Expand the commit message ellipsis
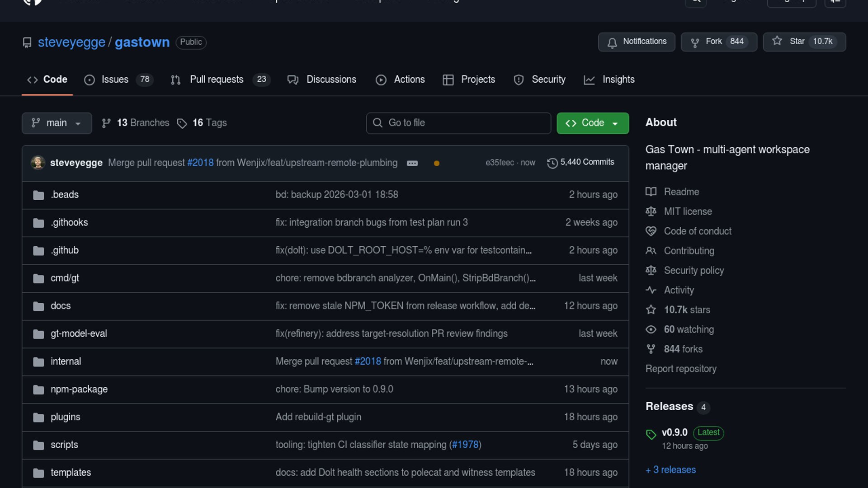The height and width of the screenshot is (488, 868). click(x=412, y=164)
